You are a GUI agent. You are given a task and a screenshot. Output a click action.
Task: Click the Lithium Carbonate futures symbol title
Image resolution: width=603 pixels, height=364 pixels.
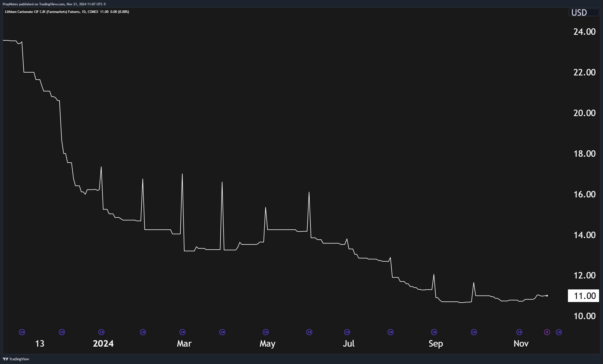pyautogui.click(x=42, y=12)
